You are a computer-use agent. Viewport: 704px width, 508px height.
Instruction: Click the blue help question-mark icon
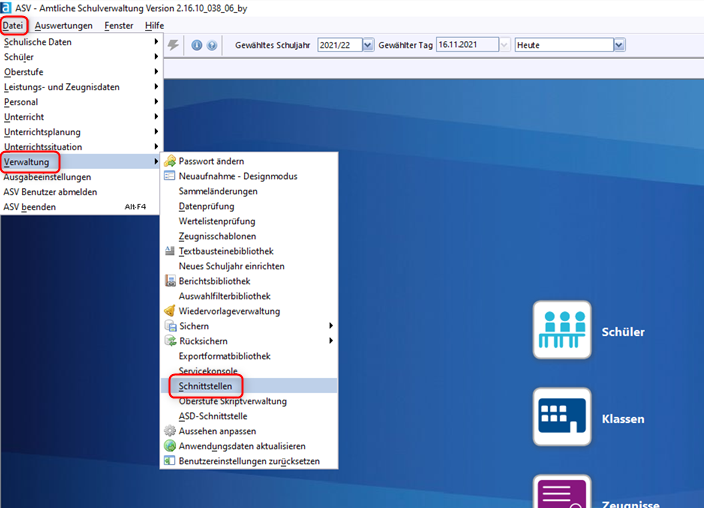point(212,45)
